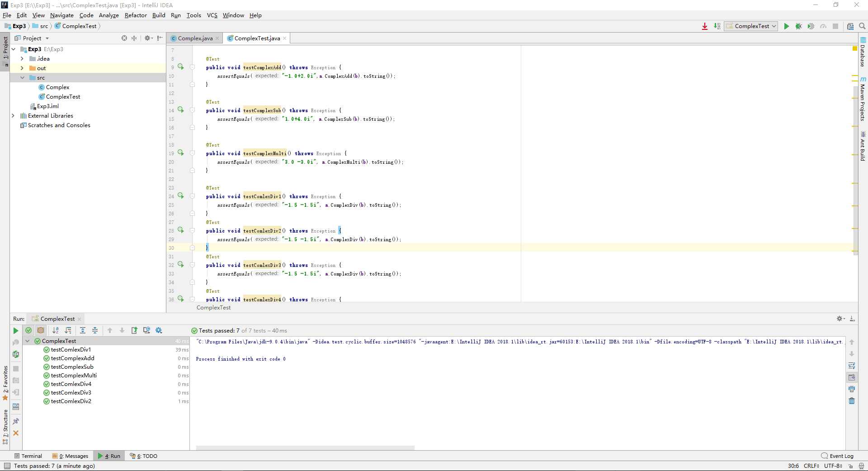The image size is (868, 471).
Task: Toggle scroll to end of console
Action: click(x=852, y=377)
